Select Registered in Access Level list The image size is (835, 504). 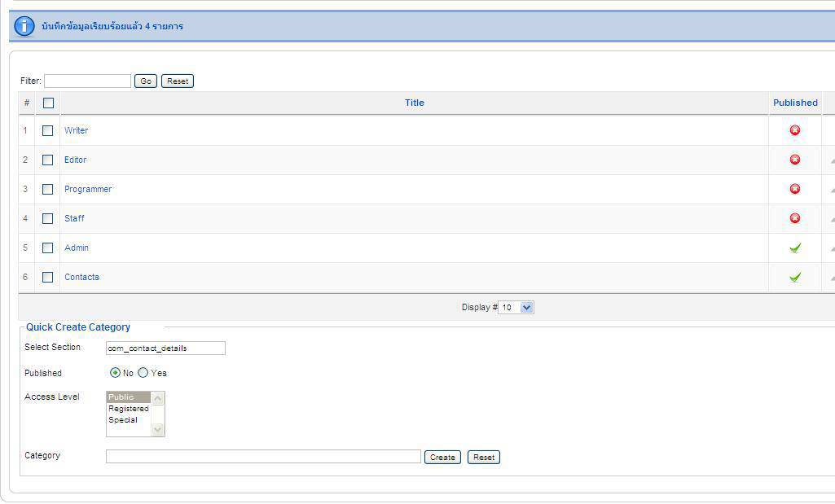tap(129, 408)
